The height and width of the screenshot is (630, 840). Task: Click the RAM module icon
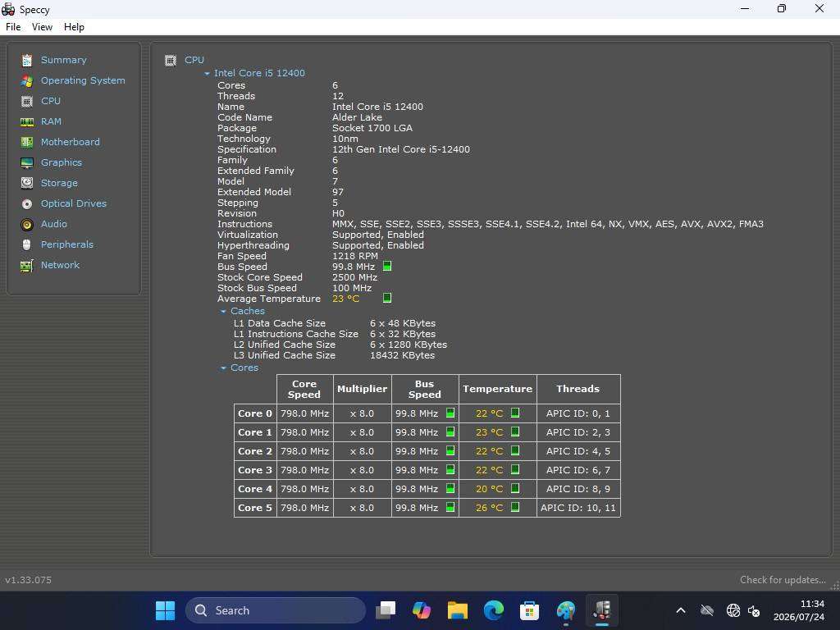pos(27,121)
